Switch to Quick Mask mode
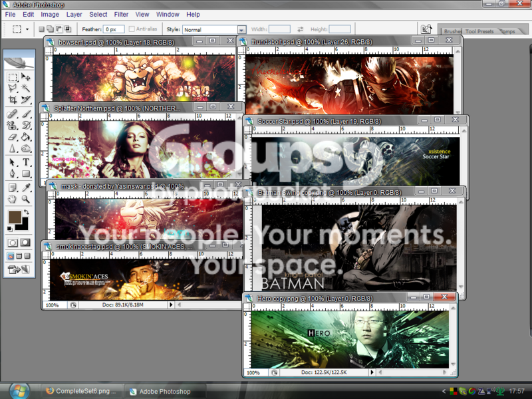The image size is (532, 399). (x=25, y=243)
